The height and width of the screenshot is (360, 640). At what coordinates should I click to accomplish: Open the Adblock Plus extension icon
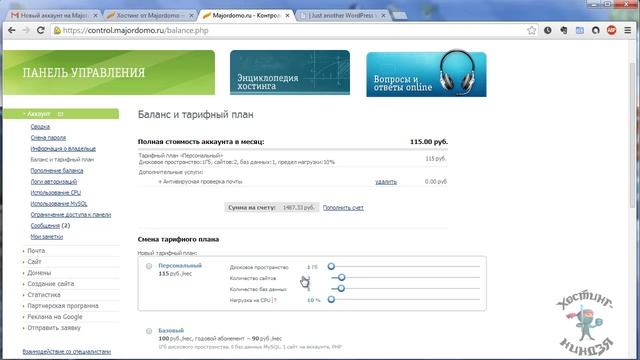pos(611,30)
